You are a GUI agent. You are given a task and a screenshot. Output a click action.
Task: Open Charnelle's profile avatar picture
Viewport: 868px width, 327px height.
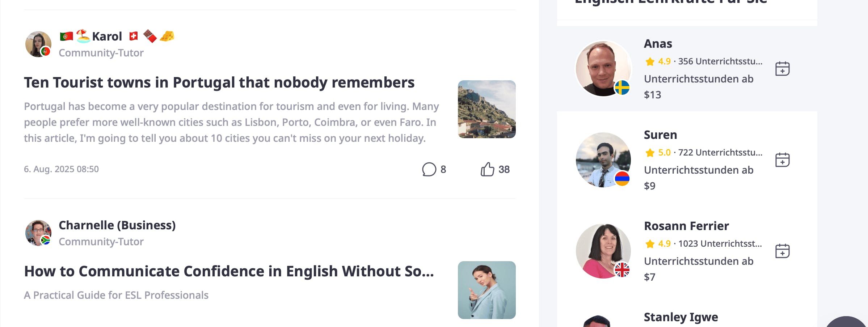38,233
